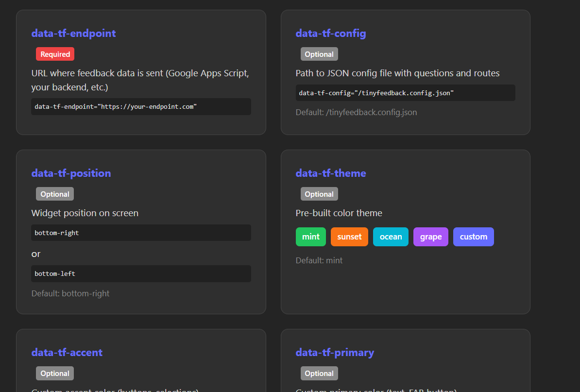
Task: Click the Optional badge under data-tf-config
Action: [319, 54]
